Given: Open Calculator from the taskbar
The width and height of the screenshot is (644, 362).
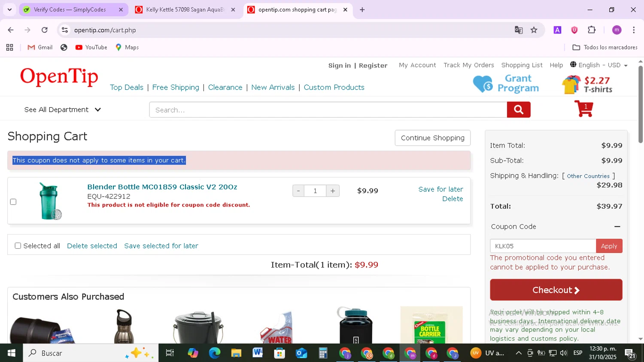Looking at the screenshot, I should [323, 353].
